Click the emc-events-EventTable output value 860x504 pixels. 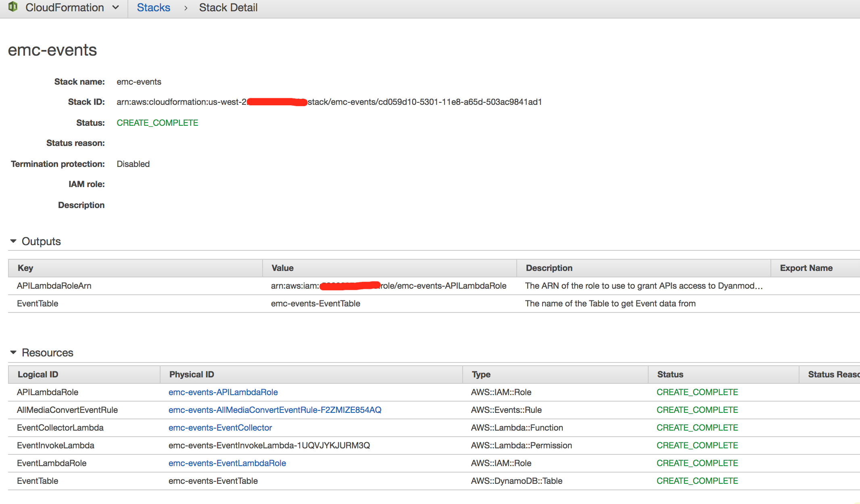[315, 304]
